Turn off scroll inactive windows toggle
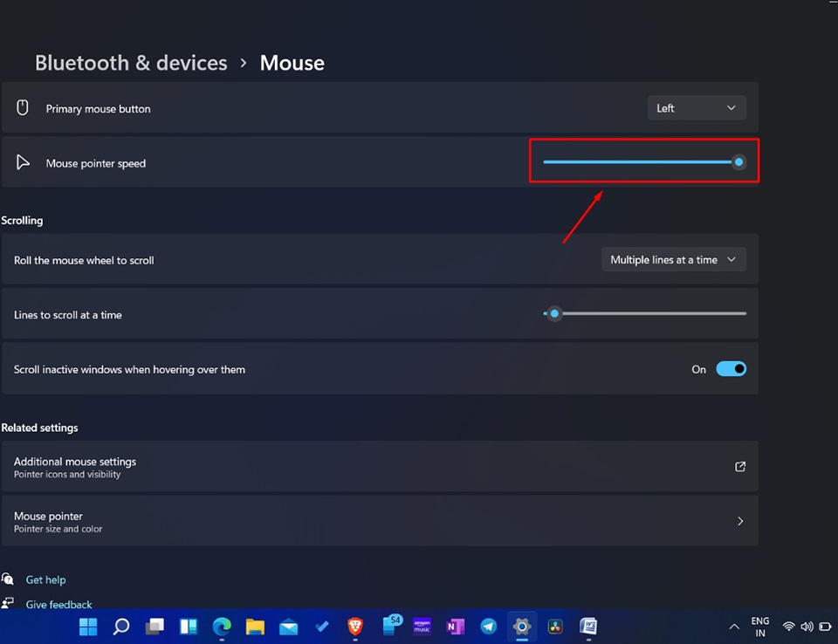 731,369
